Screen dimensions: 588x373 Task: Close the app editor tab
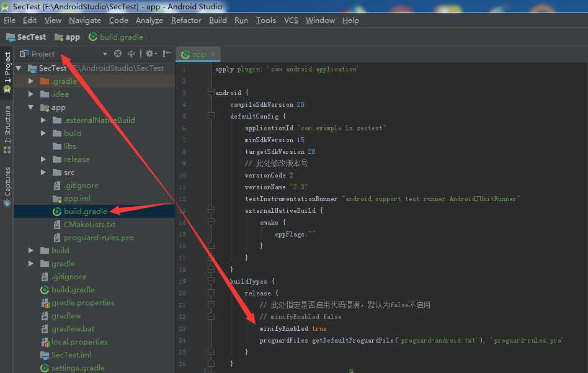[x=213, y=55]
